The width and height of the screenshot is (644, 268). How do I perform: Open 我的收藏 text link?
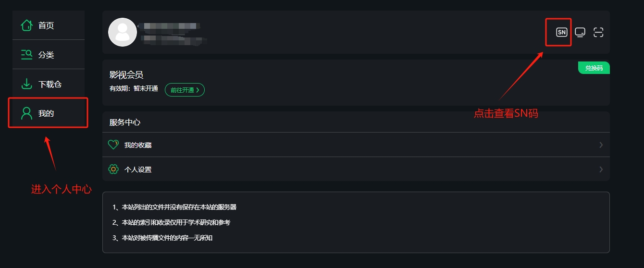[138, 145]
